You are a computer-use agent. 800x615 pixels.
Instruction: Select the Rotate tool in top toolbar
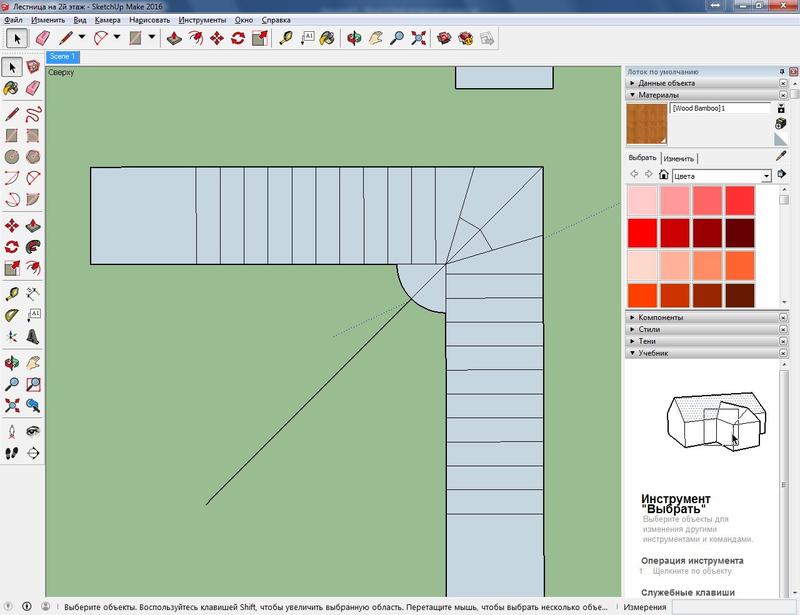238,38
